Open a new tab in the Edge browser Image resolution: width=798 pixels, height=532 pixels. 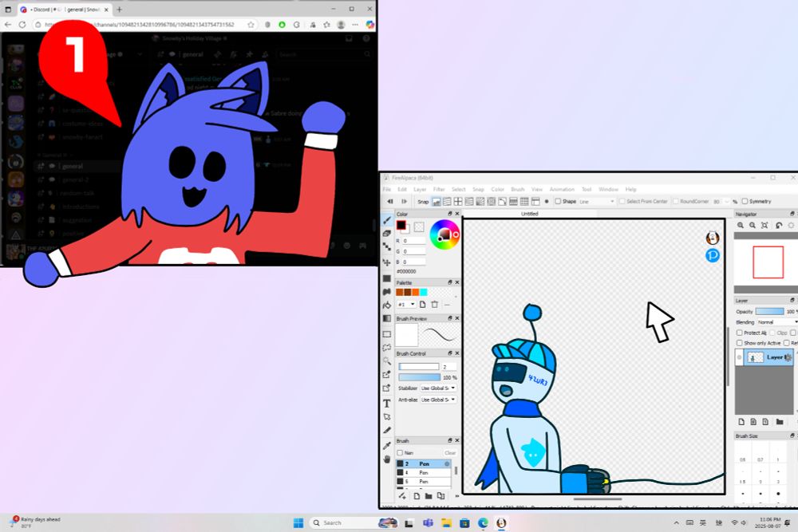coord(119,9)
